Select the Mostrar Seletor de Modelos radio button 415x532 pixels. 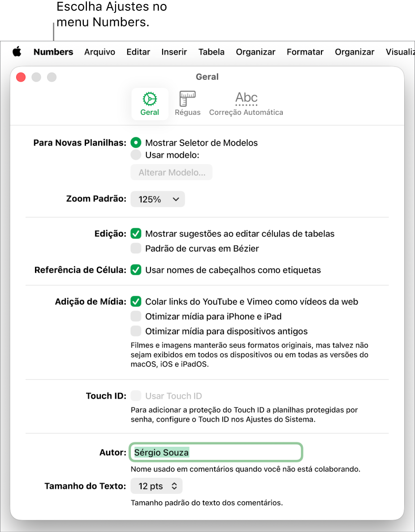pyautogui.click(x=136, y=143)
